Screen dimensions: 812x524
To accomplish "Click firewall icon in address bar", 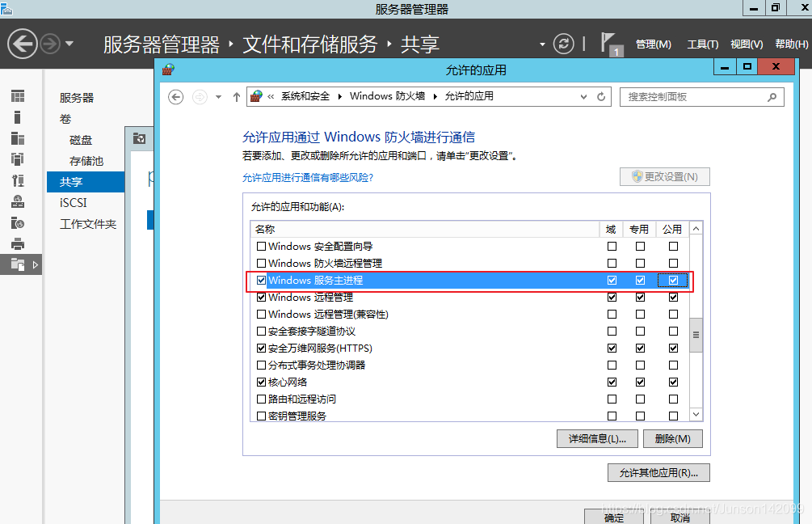I will [256, 96].
